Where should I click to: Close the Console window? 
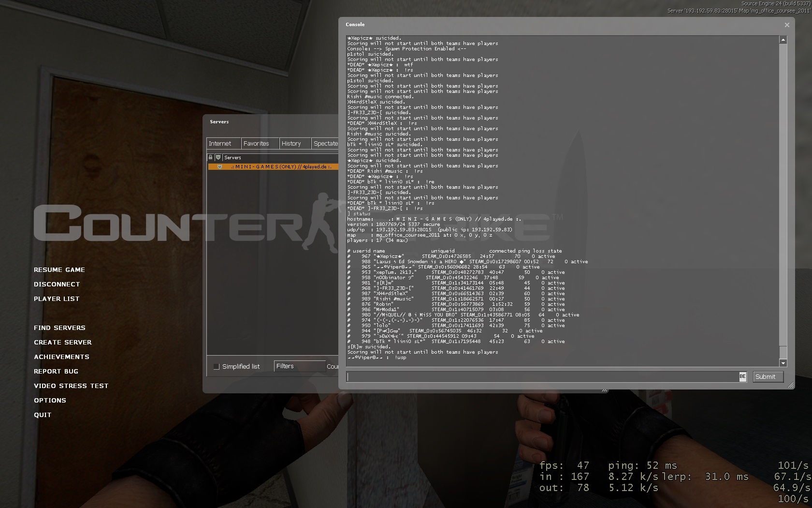coord(787,25)
